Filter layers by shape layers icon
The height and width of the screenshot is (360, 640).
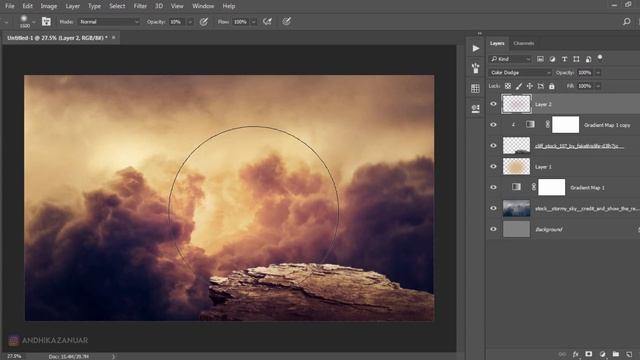coord(576,59)
